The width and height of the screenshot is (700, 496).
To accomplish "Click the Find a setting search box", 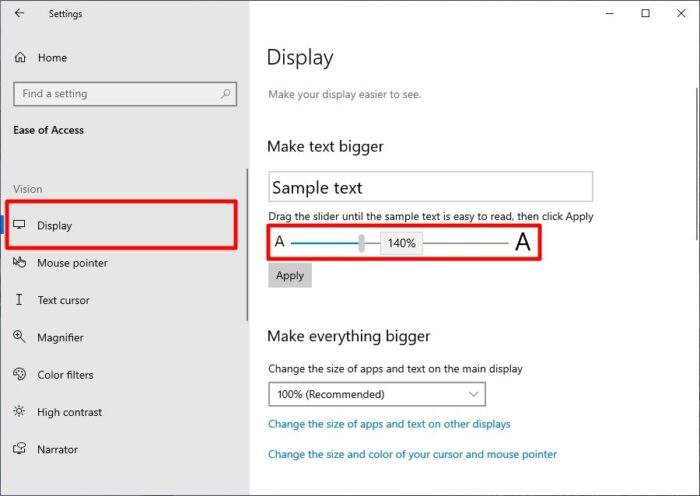I will (125, 94).
